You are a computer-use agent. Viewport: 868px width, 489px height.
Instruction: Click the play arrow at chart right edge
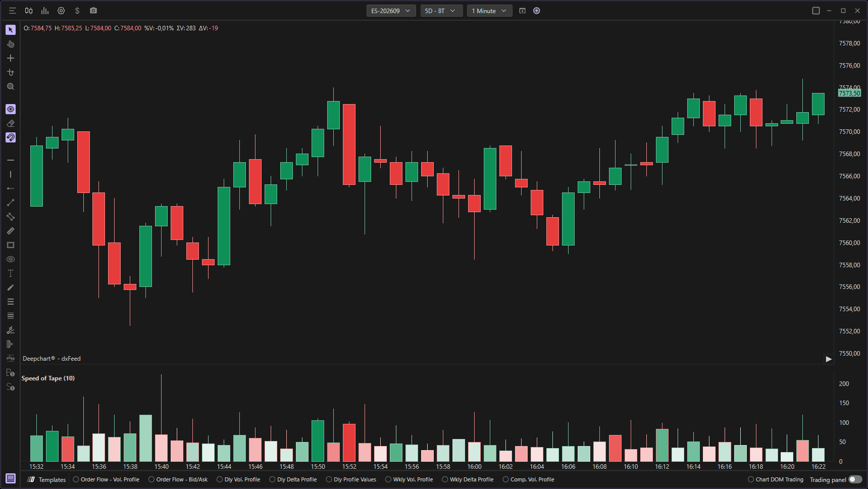pyautogui.click(x=829, y=359)
